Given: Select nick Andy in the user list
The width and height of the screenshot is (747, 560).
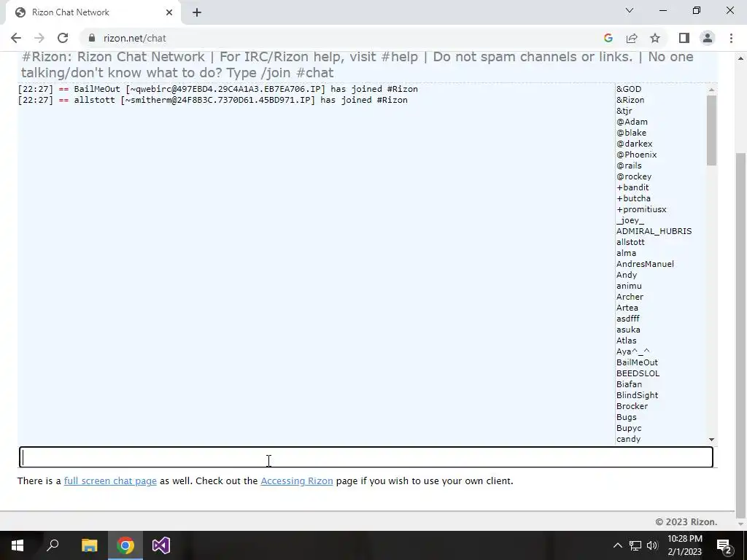Looking at the screenshot, I should click(627, 275).
